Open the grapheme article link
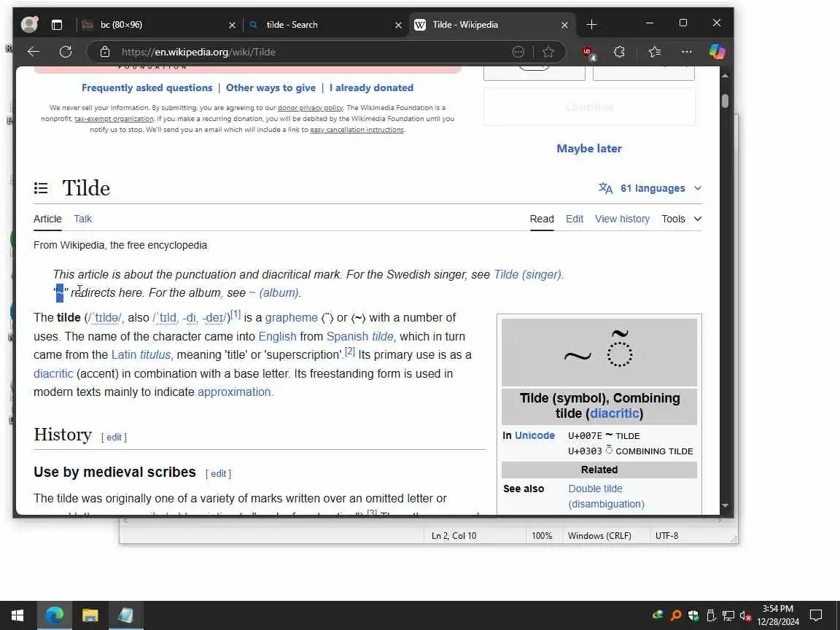Viewport: 840px width, 630px height. [292, 317]
